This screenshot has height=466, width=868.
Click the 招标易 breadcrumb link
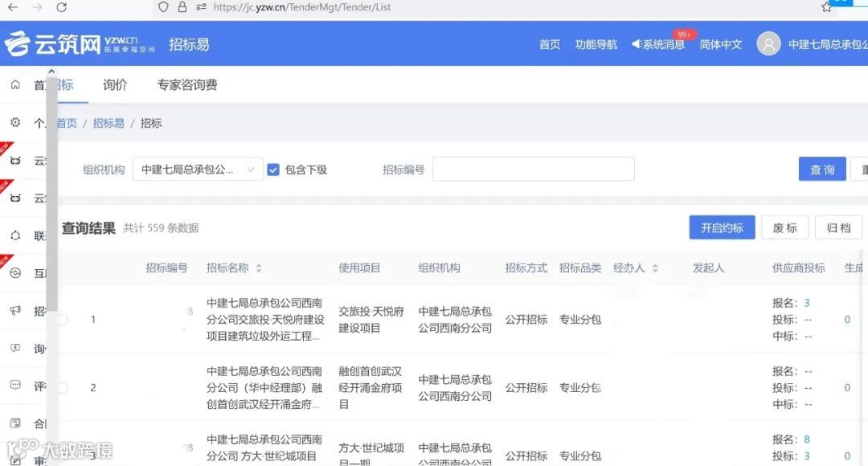[108, 123]
